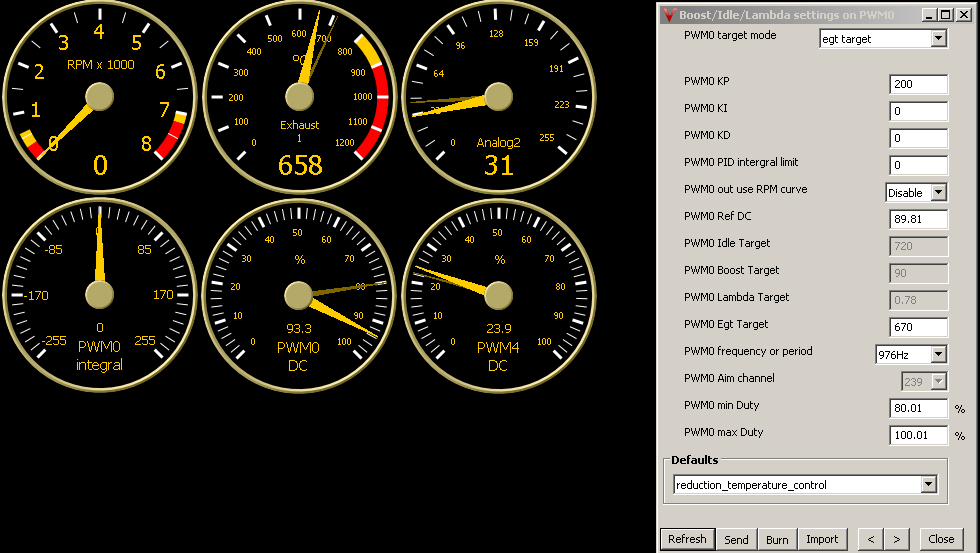
Task: Click the PWM4 DC gauge
Action: click(498, 296)
